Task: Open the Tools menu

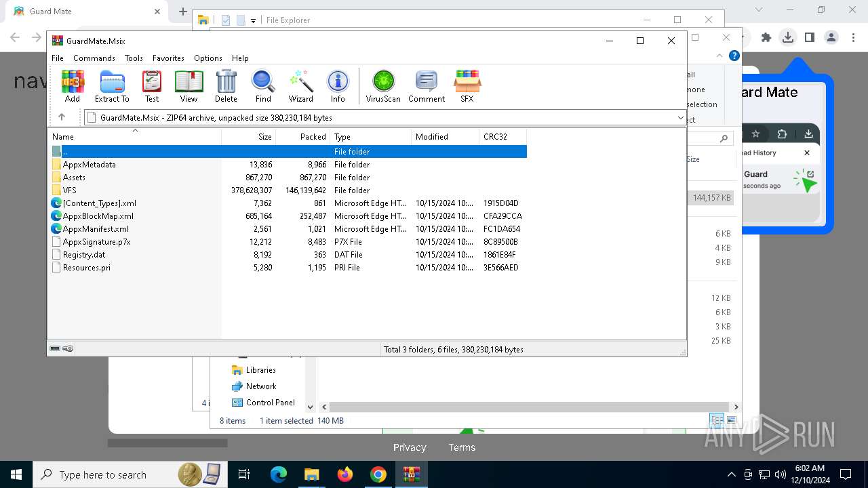Action: pyautogui.click(x=134, y=58)
